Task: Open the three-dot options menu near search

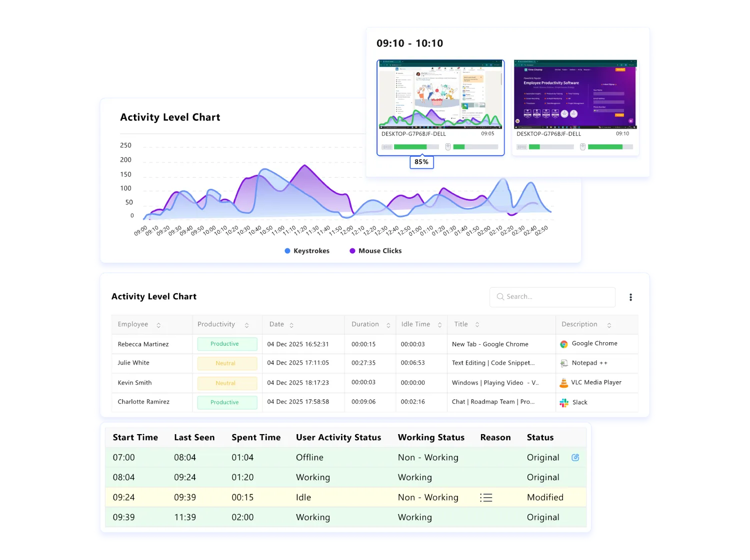Action: (630, 297)
